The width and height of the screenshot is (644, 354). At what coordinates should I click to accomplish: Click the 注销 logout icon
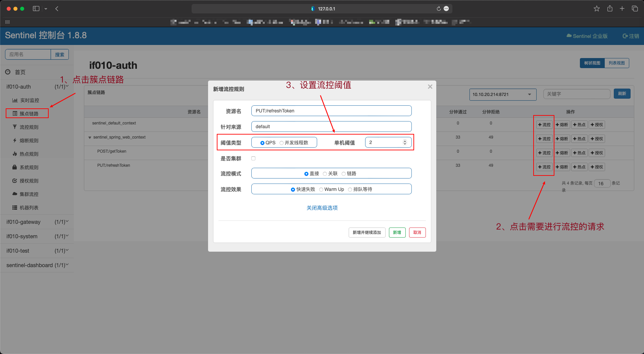tap(625, 36)
